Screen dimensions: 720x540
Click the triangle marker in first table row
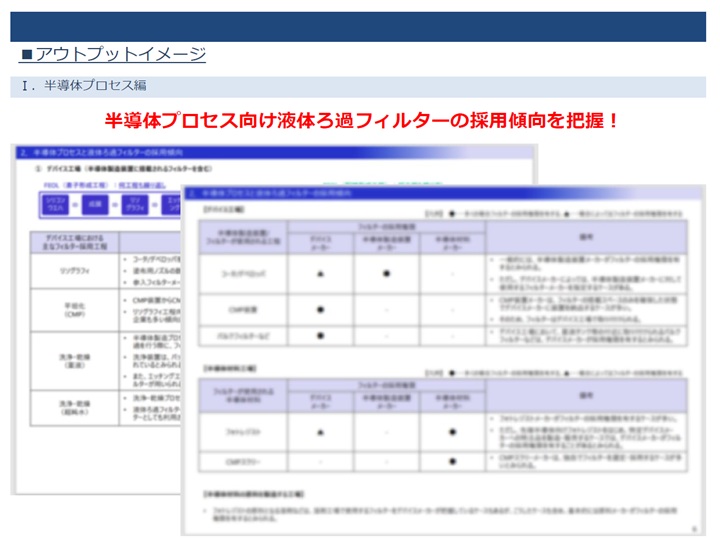321,274
